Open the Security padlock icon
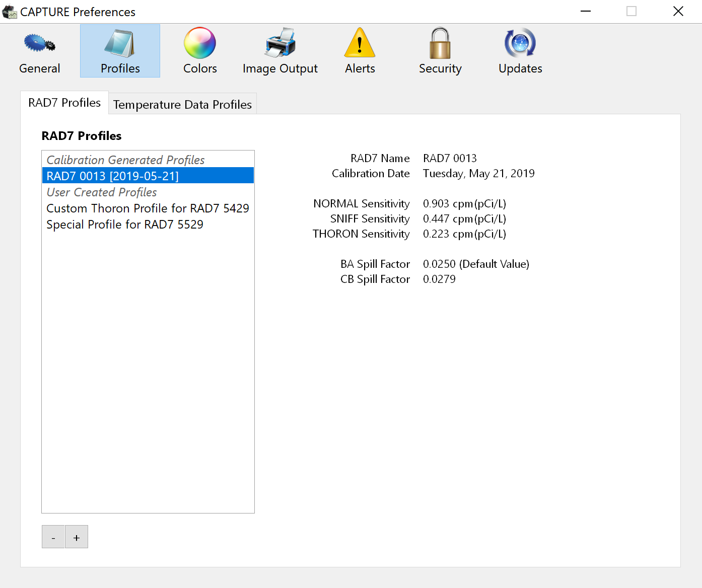Viewport: 702px width, 588px height. (440, 44)
